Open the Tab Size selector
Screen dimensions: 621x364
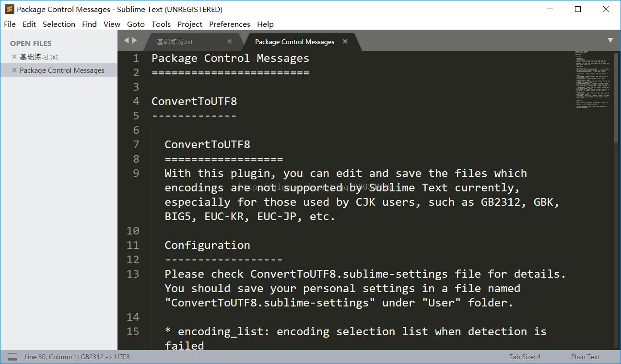point(525,357)
